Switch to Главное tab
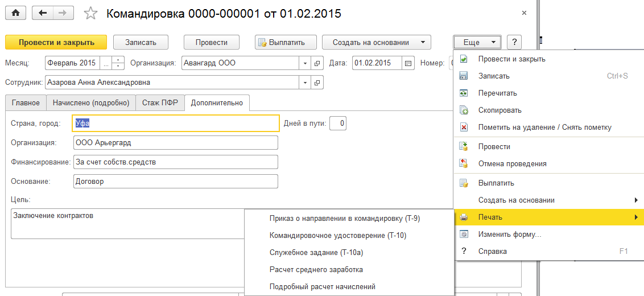Screen dimensions: 644x296 coord(26,103)
